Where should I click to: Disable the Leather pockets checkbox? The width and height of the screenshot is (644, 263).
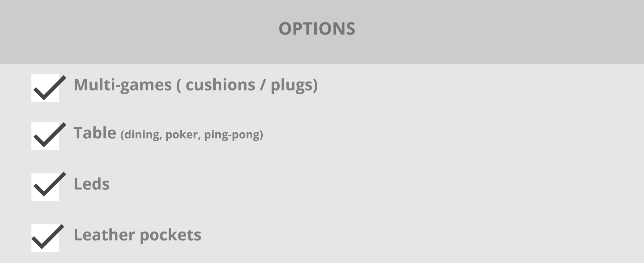point(45,238)
